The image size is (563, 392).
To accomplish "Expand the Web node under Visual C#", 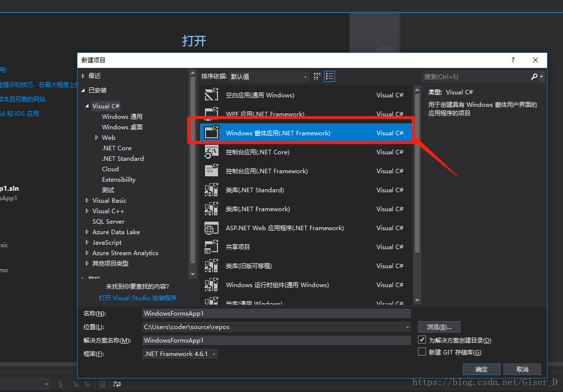I will click(96, 137).
